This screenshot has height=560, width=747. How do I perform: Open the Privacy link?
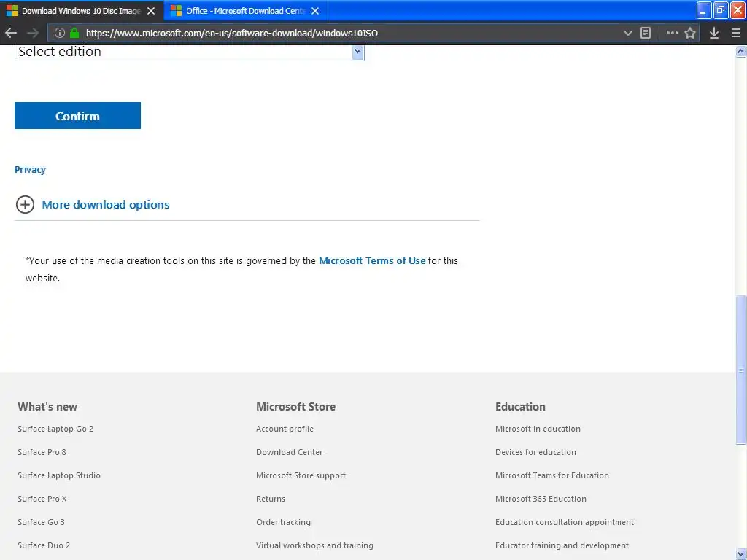[30, 169]
